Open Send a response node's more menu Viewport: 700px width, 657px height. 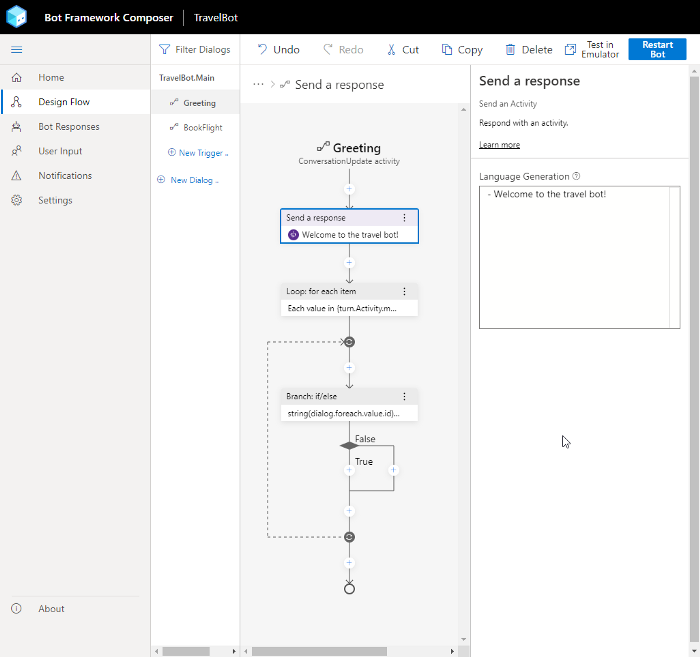tap(404, 218)
